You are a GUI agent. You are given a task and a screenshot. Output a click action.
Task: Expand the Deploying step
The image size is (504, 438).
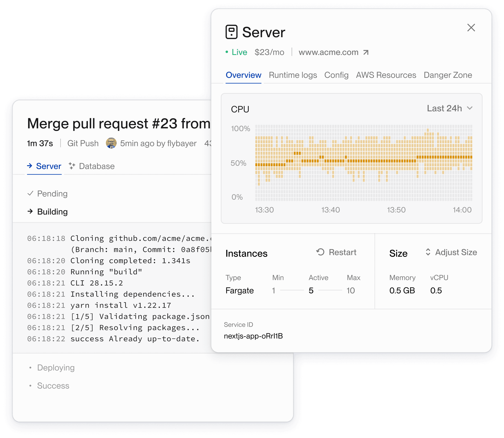(x=56, y=368)
